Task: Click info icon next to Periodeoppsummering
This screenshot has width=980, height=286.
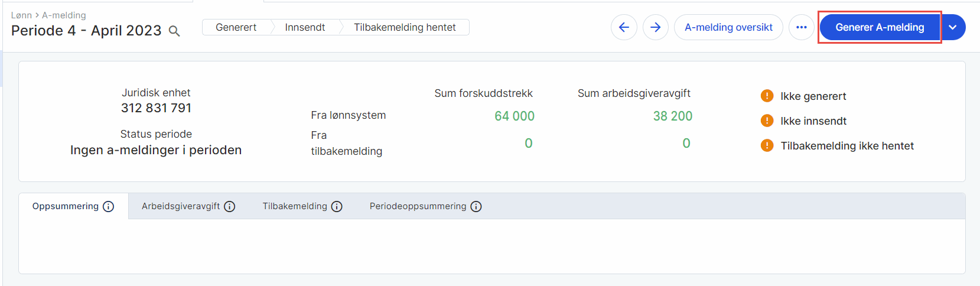Action: tap(476, 206)
